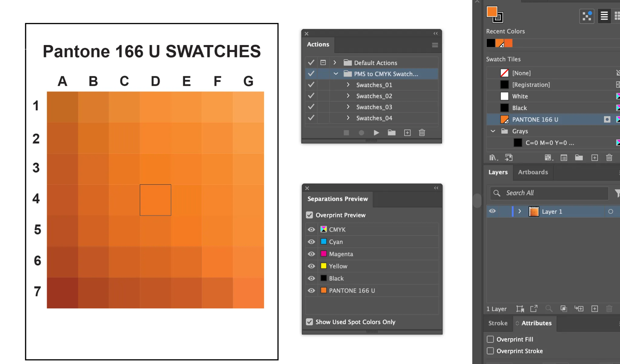Switch Swatches panel to list view
The height and width of the screenshot is (364, 620).
coord(604,16)
